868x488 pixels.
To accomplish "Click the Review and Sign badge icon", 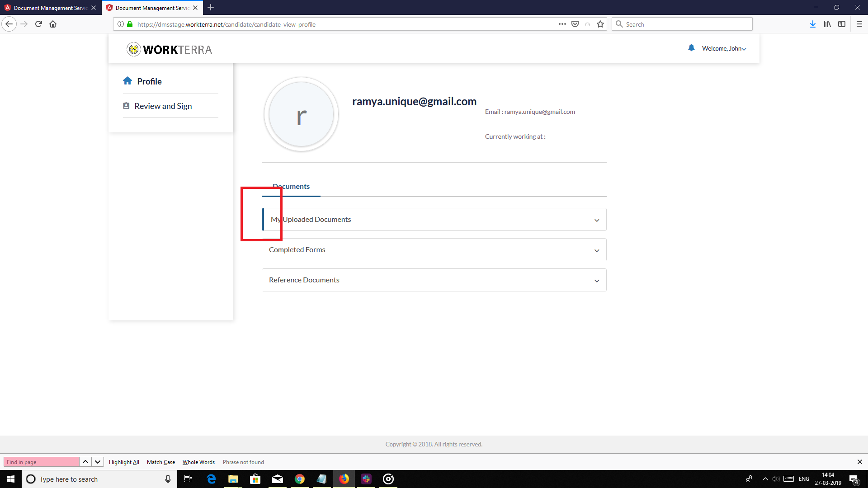I will point(127,105).
